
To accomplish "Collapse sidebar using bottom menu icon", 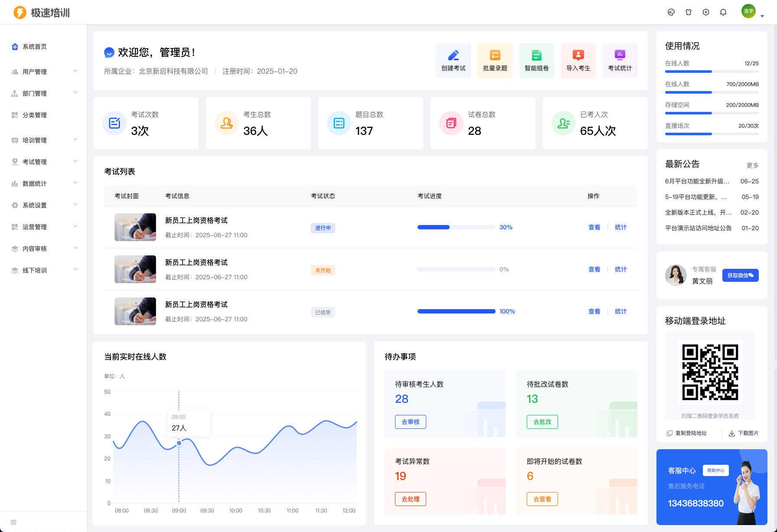I will click(13, 522).
